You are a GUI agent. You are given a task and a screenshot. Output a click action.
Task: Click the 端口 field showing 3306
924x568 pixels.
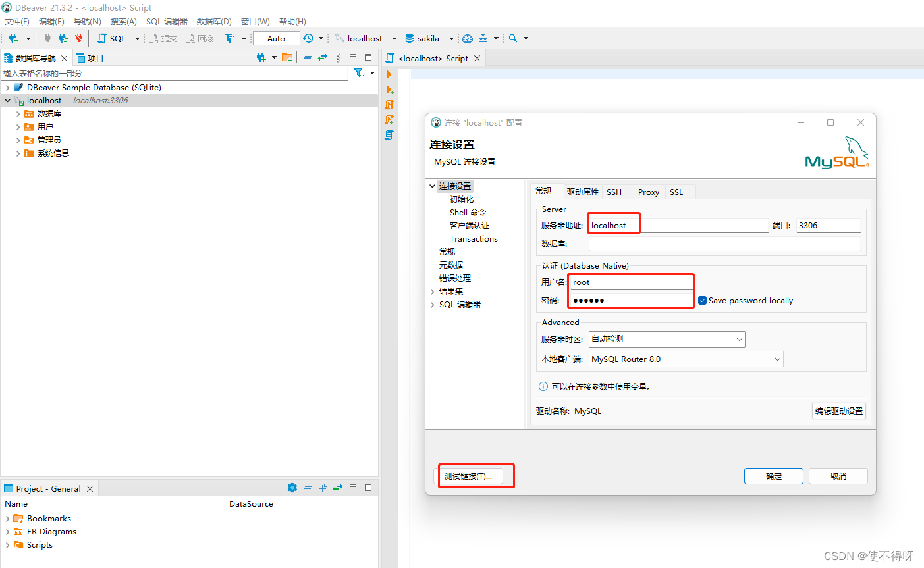829,225
